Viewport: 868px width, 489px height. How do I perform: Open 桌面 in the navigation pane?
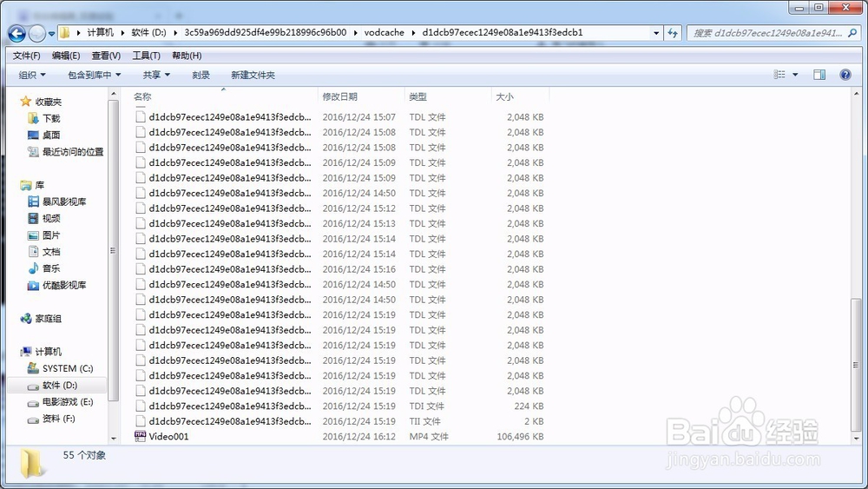point(51,135)
